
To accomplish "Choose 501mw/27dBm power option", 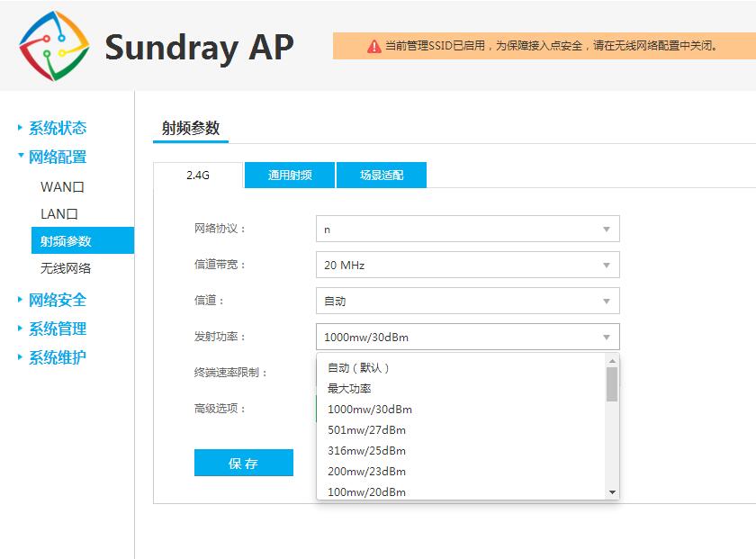I will [x=461, y=429].
